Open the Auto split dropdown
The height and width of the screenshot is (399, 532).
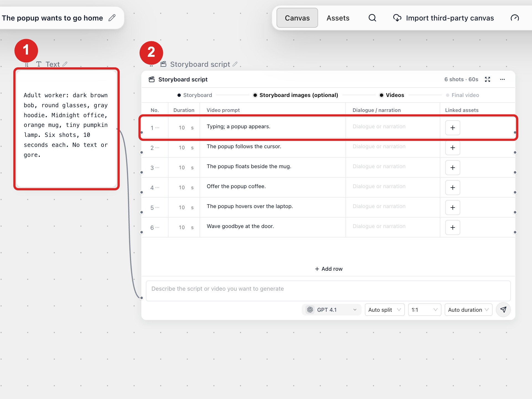click(x=385, y=310)
